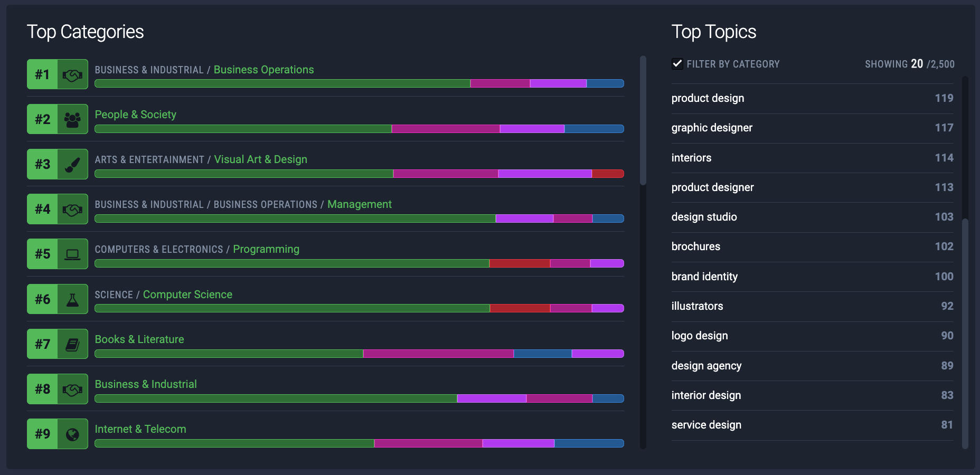Open the Visual Art & Design category link
Screen dimensions: 980x475
point(260,159)
